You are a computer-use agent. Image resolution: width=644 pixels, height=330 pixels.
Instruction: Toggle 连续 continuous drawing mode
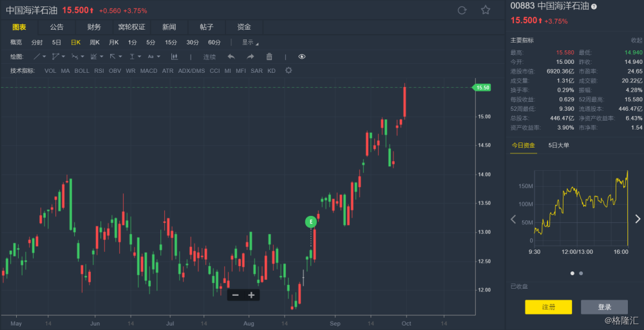point(209,57)
